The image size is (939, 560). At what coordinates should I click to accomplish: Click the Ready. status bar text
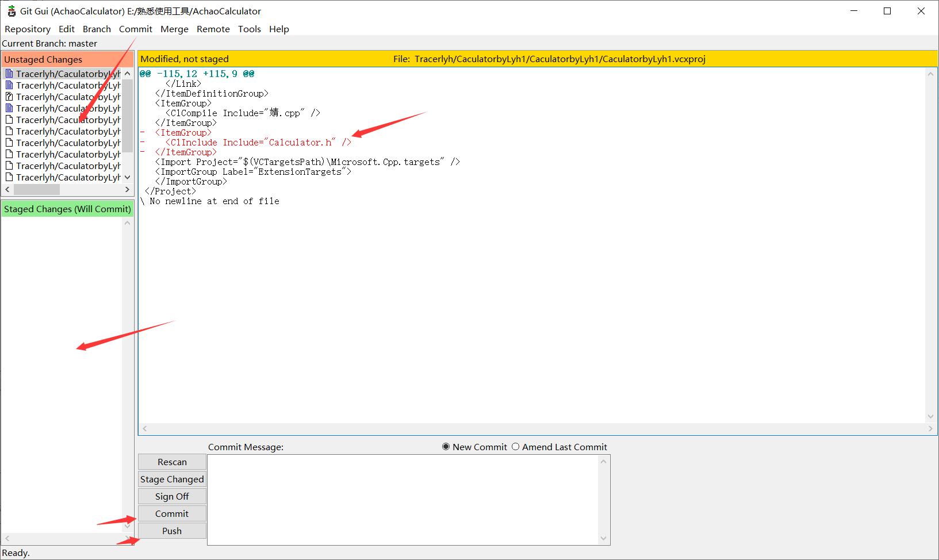point(16,553)
